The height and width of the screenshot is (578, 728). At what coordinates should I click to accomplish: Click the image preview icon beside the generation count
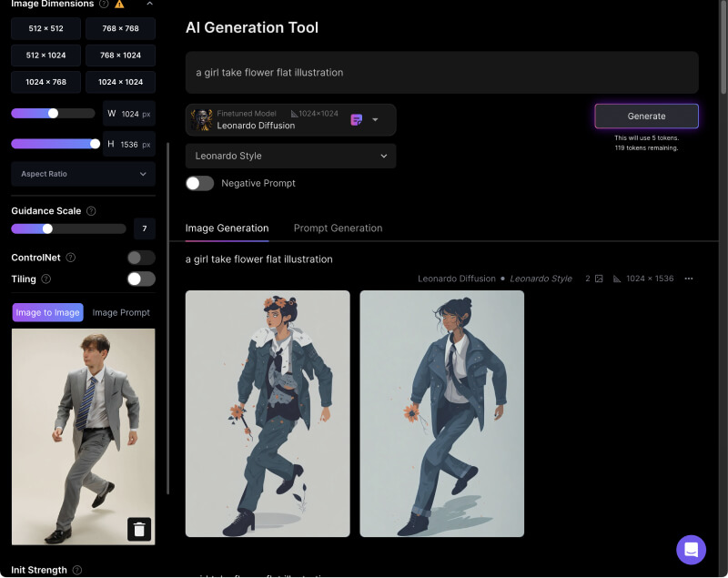point(597,279)
